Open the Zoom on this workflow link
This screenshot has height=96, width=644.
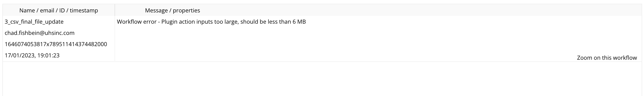(607, 58)
